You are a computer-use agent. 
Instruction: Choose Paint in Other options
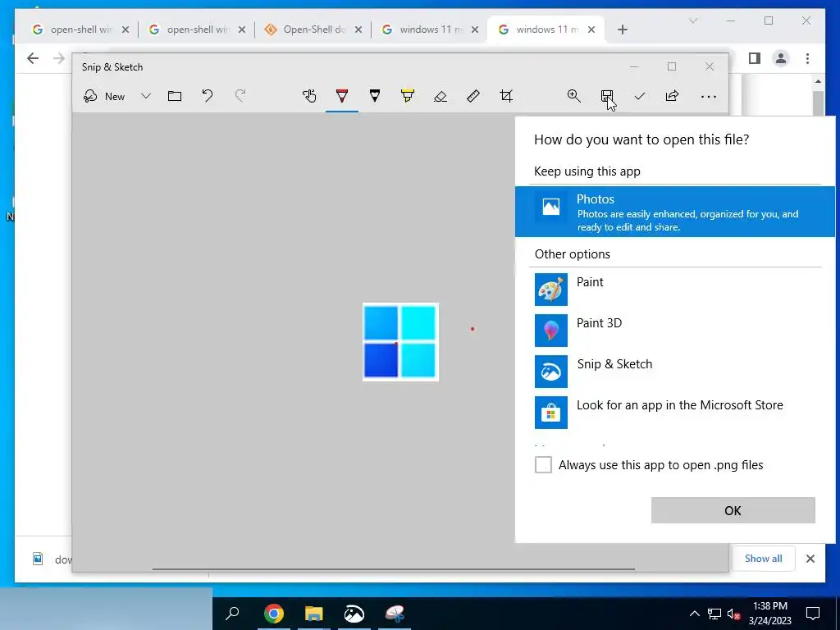pos(675,290)
